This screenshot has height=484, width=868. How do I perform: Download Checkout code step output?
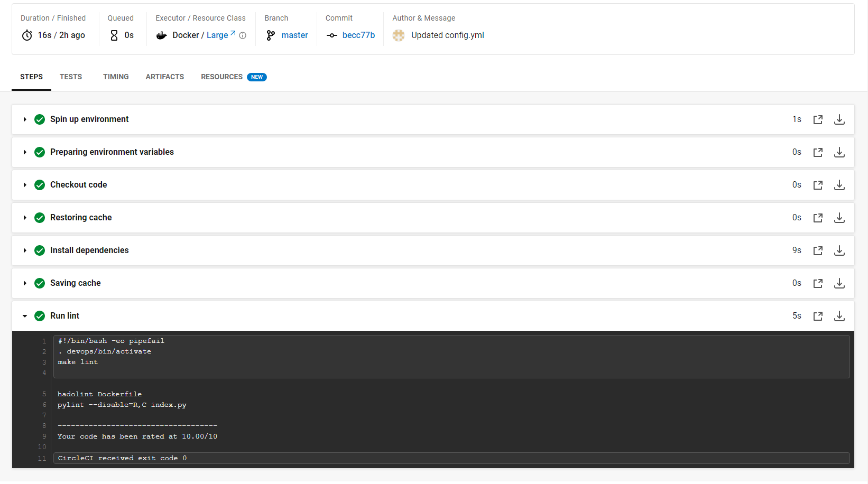click(839, 185)
